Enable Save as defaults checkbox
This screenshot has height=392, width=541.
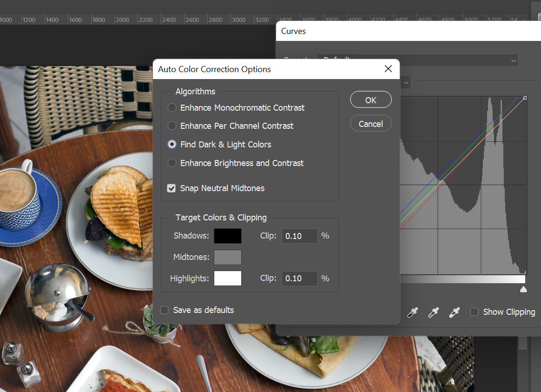pos(165,310)
